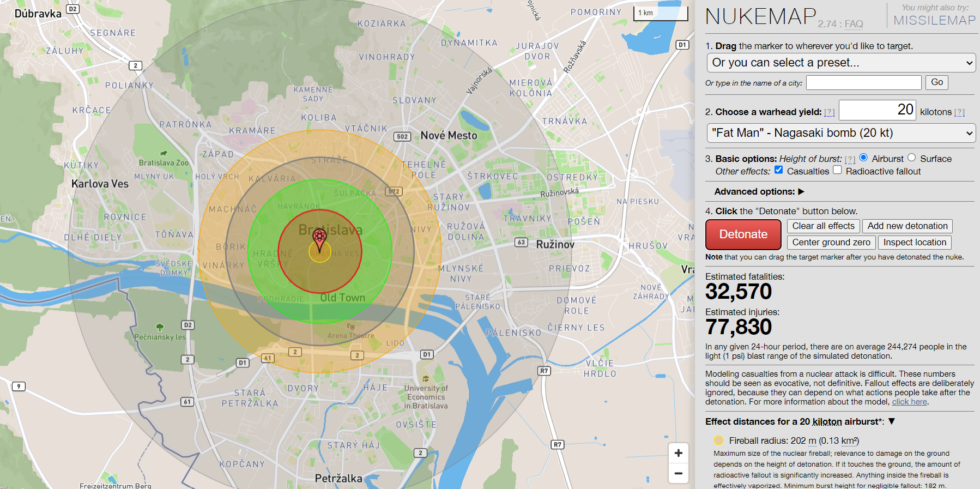Collapse the Effect distances section
Viewport: 980px width, 489px height.
pyautogui.click(x=891, y=421)
